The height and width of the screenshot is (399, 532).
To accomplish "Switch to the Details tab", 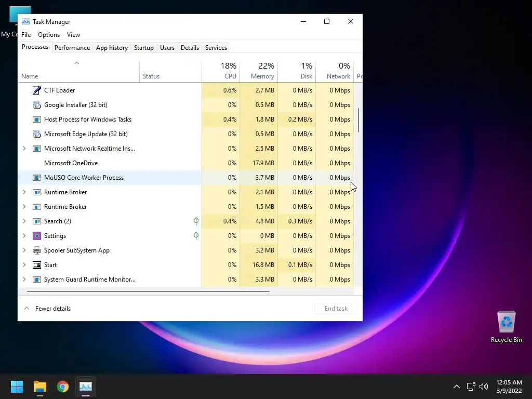I will pos(190,47).
